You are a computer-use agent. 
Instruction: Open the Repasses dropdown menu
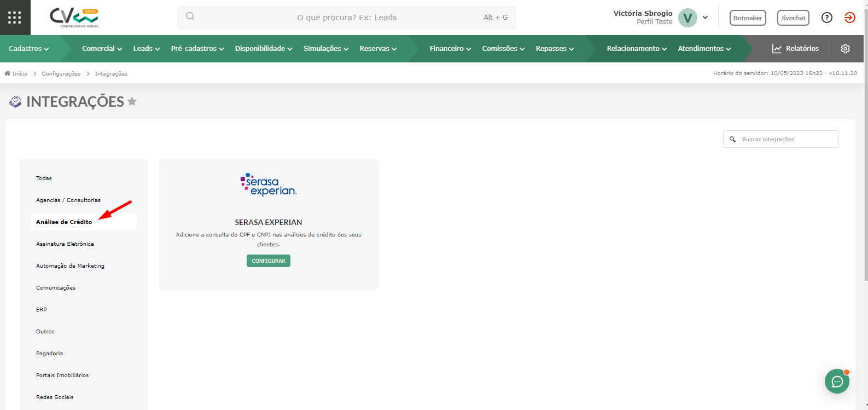[x=555, y=49]
